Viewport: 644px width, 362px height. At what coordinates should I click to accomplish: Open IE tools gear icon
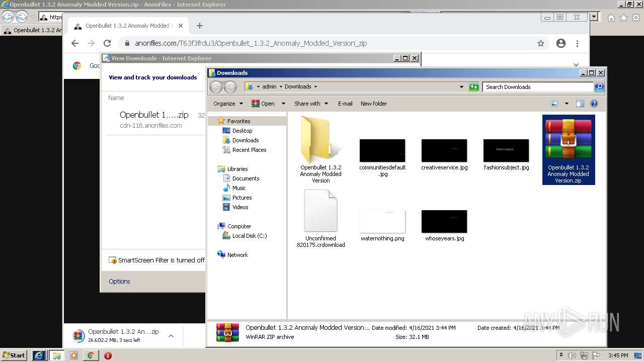pos(636,18)
